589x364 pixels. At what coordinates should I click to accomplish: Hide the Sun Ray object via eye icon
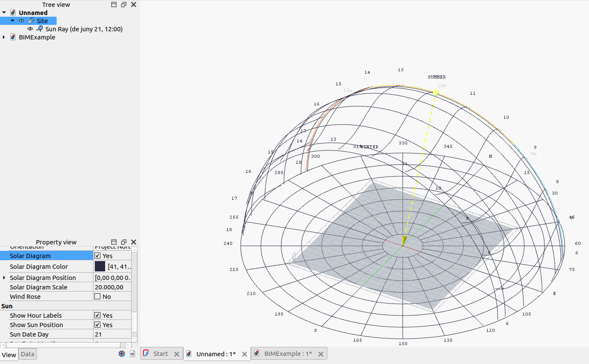point(30,29)
